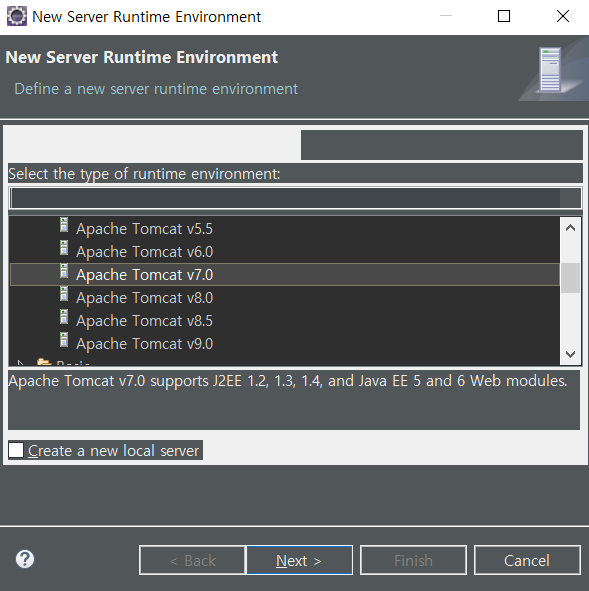Click the scroll up arrow in runtime list
Image resolution: width=589 pixels, height=591 pixels.
[x=571, y=228]
